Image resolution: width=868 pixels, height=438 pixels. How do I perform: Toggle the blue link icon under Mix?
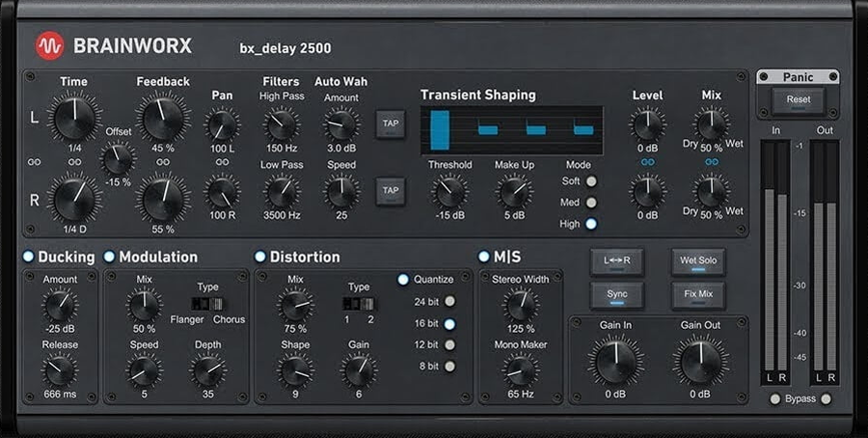pos(712,162)
